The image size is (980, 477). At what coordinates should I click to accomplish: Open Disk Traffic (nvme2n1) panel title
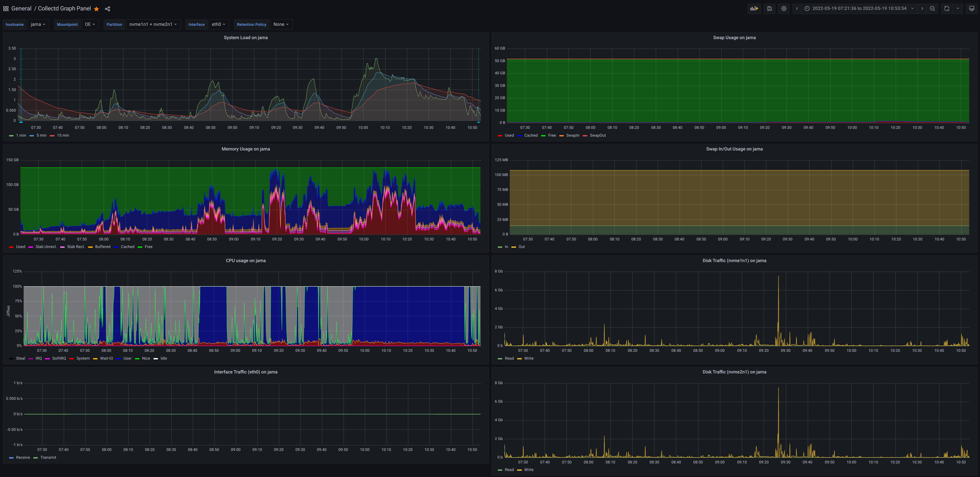[x=734, y=372]
